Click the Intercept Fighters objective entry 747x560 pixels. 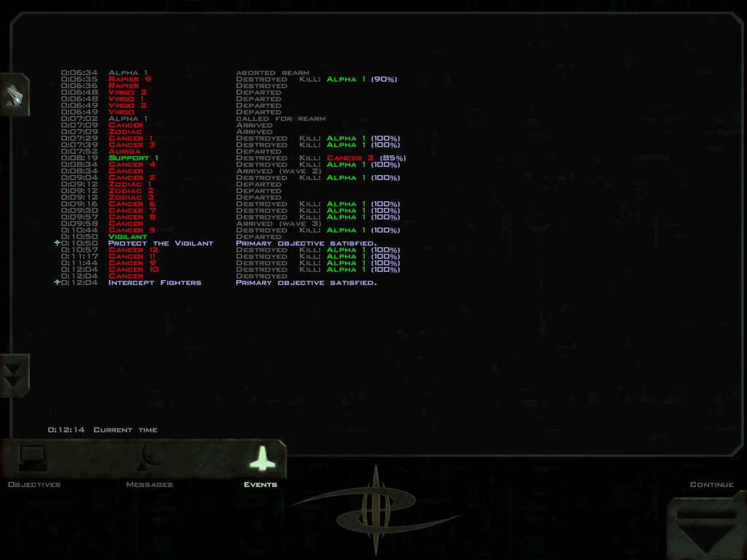[x=155, y=283]
